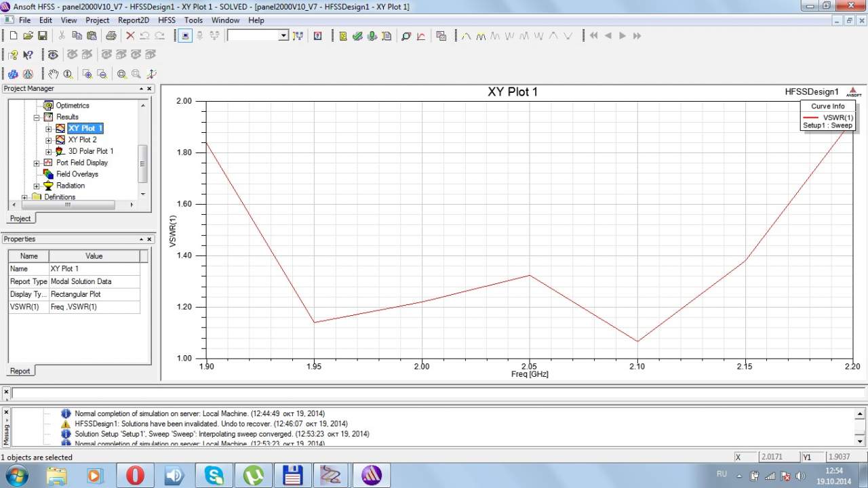The width and height of the screenshot is (868, 488).
Task: Open the Edit menu
Action: click(45, 20)
